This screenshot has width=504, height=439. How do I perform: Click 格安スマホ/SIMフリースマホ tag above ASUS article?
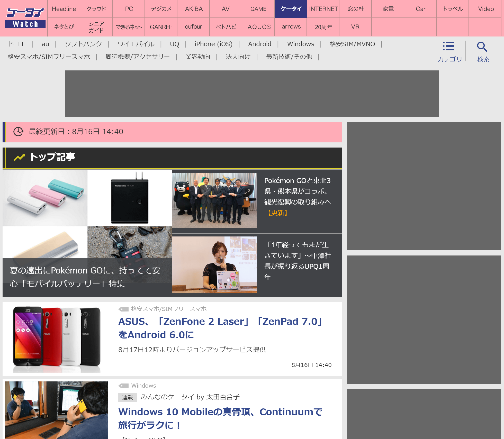[169, 309]
